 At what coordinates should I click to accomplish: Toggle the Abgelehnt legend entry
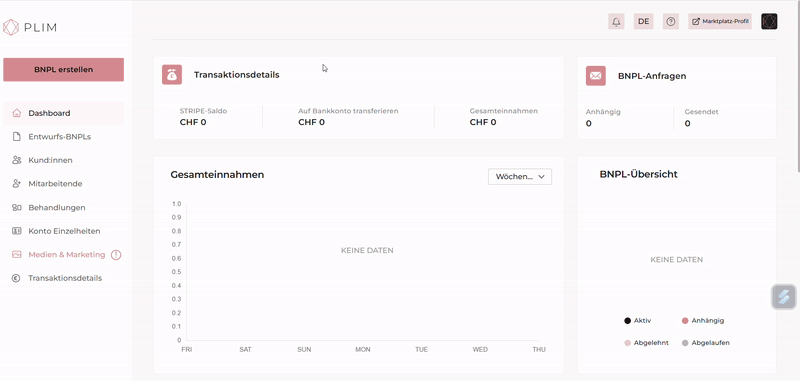click(x=646, y=343)
